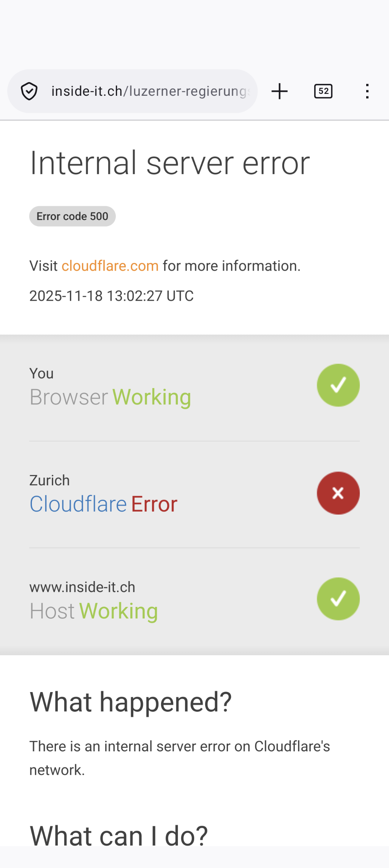Open the cloudflare.com link
The height and width of the screenshot is (868, 389).
[x=110, y=266]
